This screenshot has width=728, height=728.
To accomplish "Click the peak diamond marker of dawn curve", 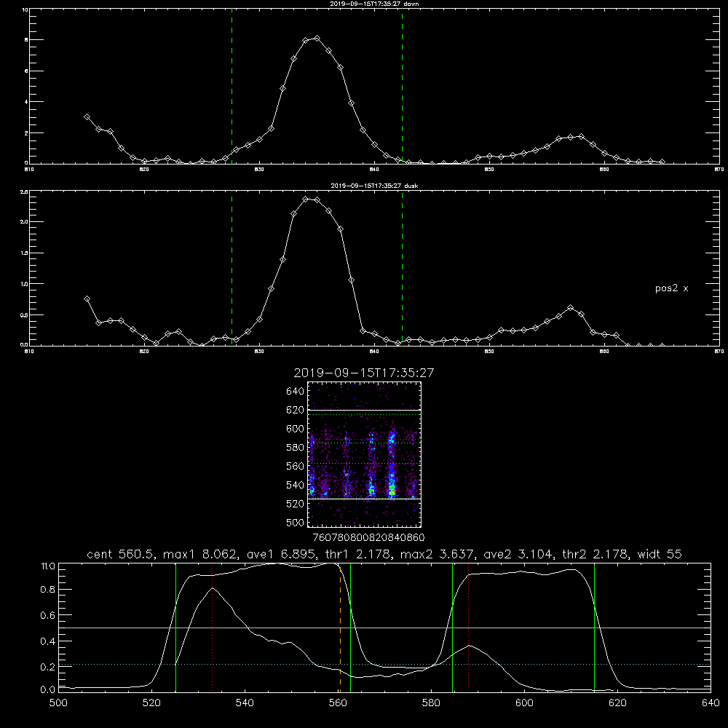I will point(317,38).
